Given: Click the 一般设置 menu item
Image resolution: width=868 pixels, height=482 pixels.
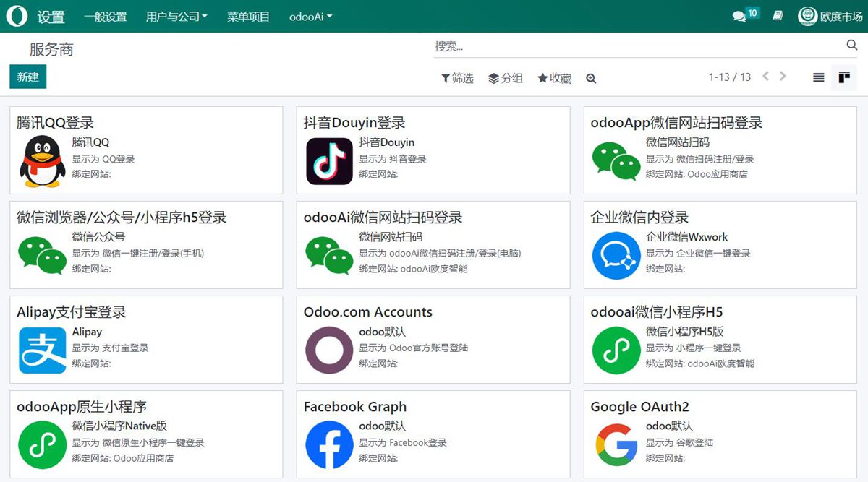Looking at the screenshot, I should 106,17.
